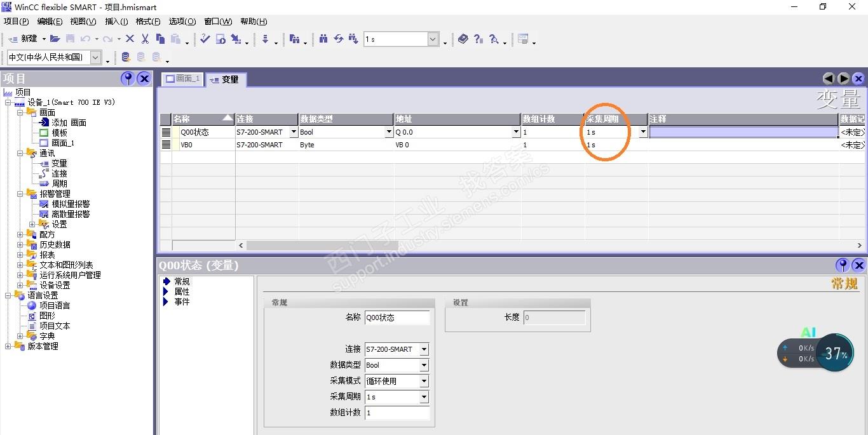The image size is (868, 435).
Task: Open 数据类型 Bool dropdown in table row
Action: 389,132
